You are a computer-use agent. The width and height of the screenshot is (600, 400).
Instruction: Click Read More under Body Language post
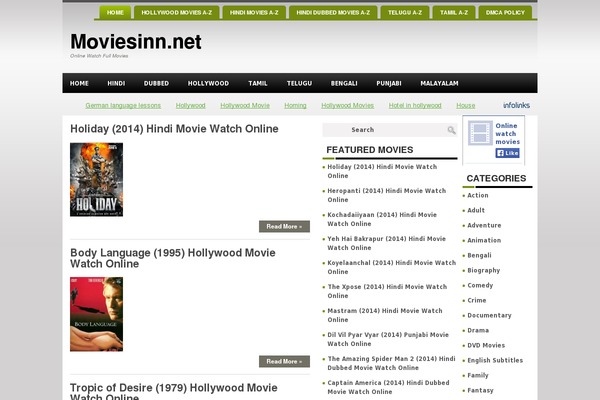[284, 361]
